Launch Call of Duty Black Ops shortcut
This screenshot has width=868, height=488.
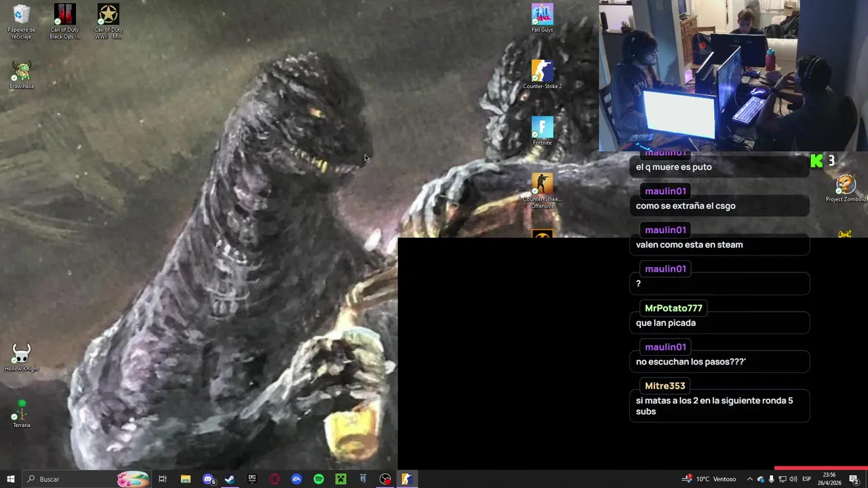click(x=64, y=22)
